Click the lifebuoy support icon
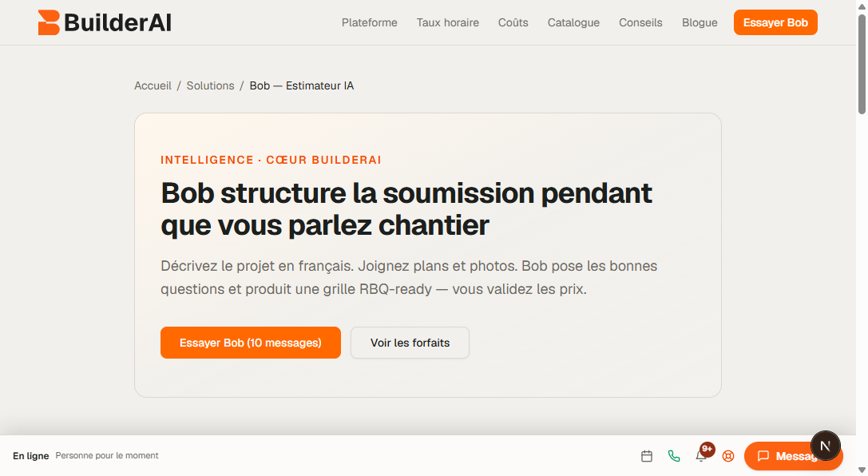Screen dimensions: 868x476 [728, 456]
